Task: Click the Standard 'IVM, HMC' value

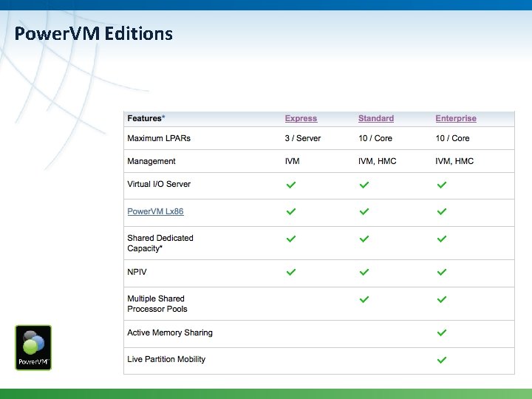Action: coord(378,161)
